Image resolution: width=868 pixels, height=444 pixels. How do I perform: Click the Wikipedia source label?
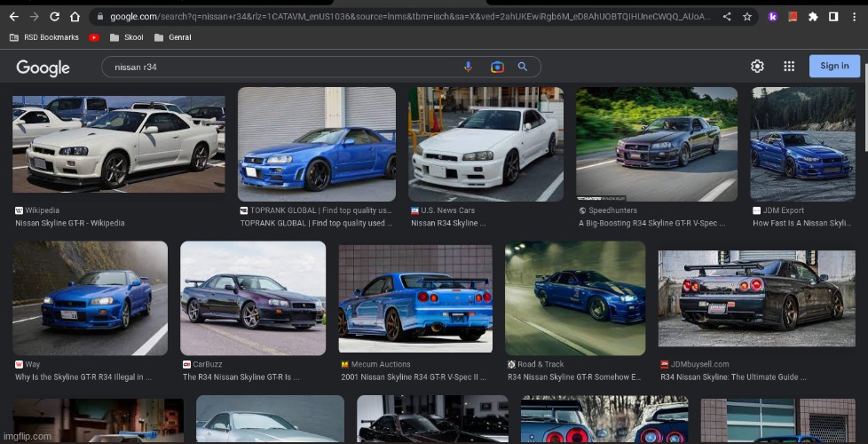click(x=42, y=210)
